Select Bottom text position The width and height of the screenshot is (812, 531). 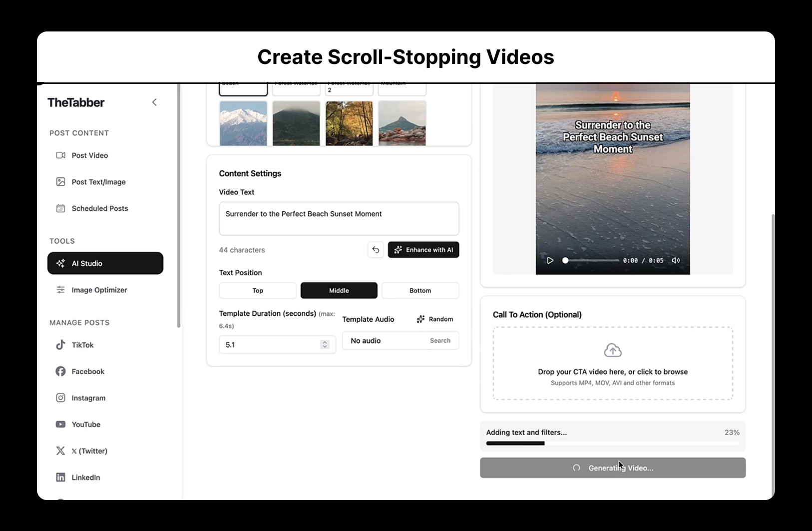point(420,290)
